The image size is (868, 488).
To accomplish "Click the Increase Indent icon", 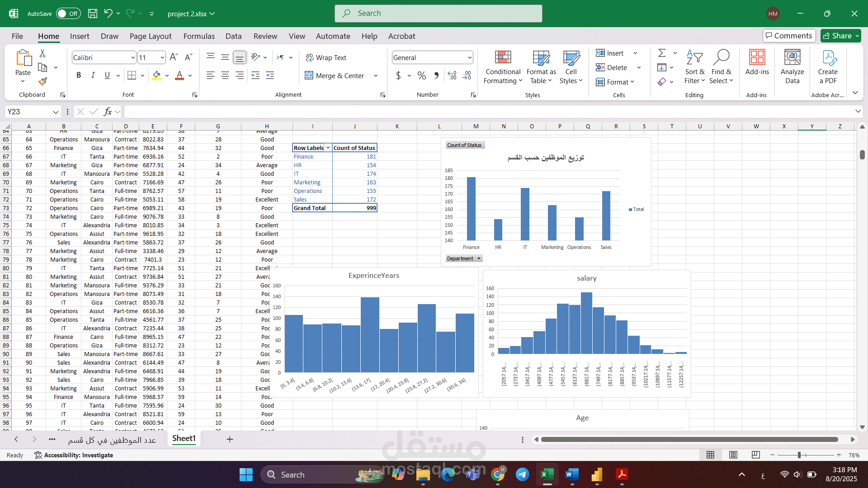I will click(x=270, y=75).
